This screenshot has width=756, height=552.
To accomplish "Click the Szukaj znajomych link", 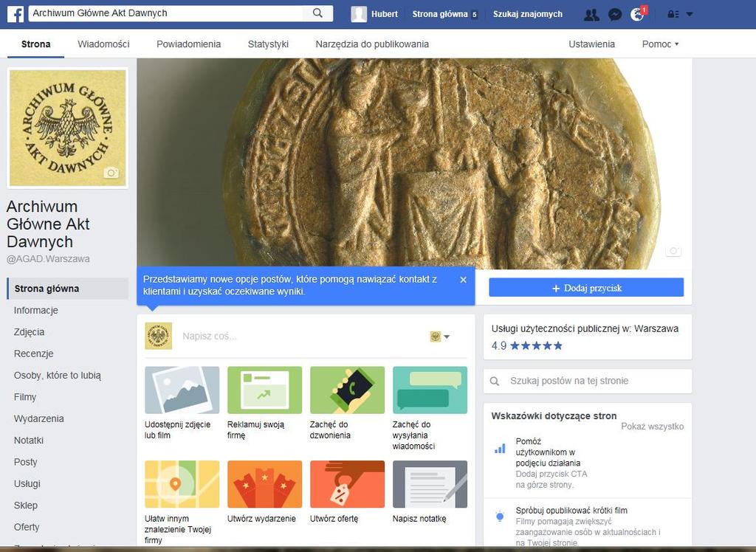I will coord(527,14).
